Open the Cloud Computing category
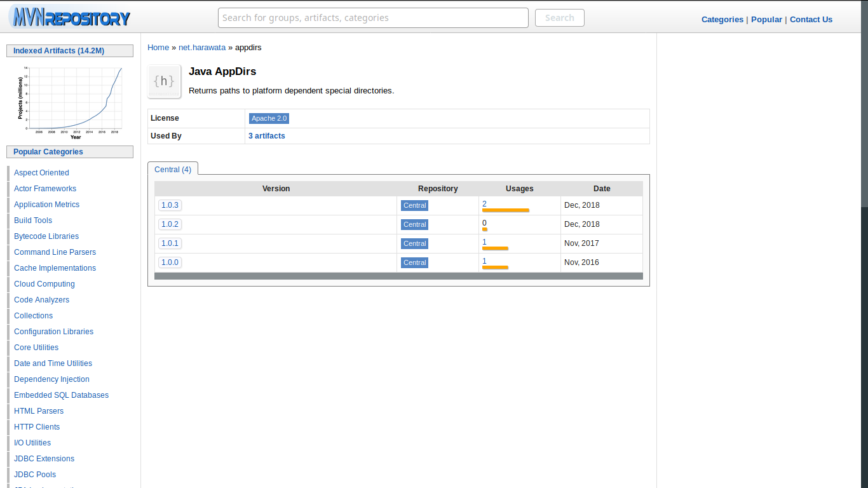 pos(44,284)
